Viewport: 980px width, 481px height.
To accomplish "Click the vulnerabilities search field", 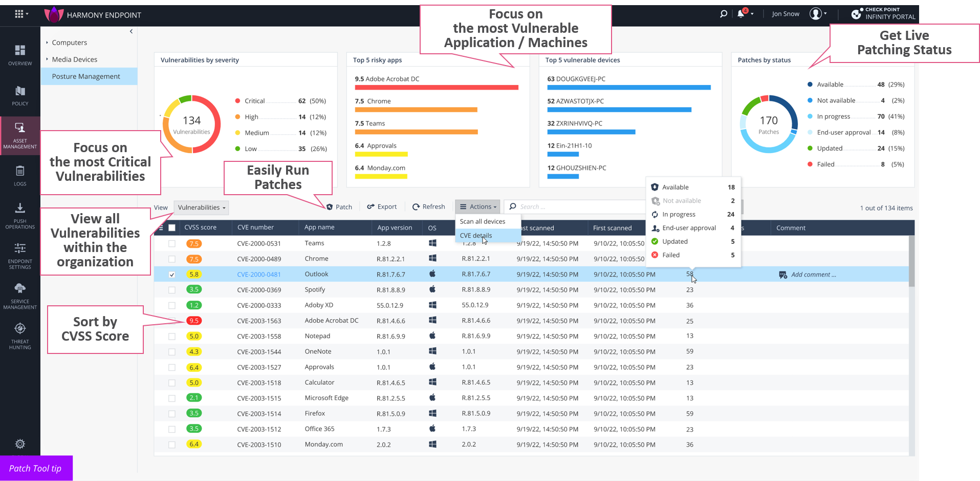I will pyautogui.click(x=575, y=207).
